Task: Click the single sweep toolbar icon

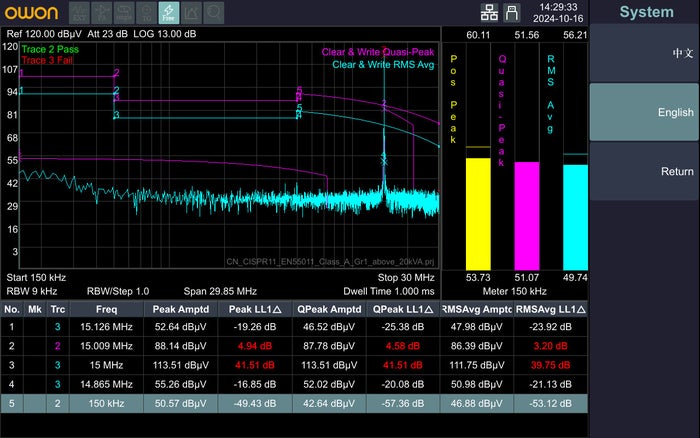Action: tap(124, 13)
